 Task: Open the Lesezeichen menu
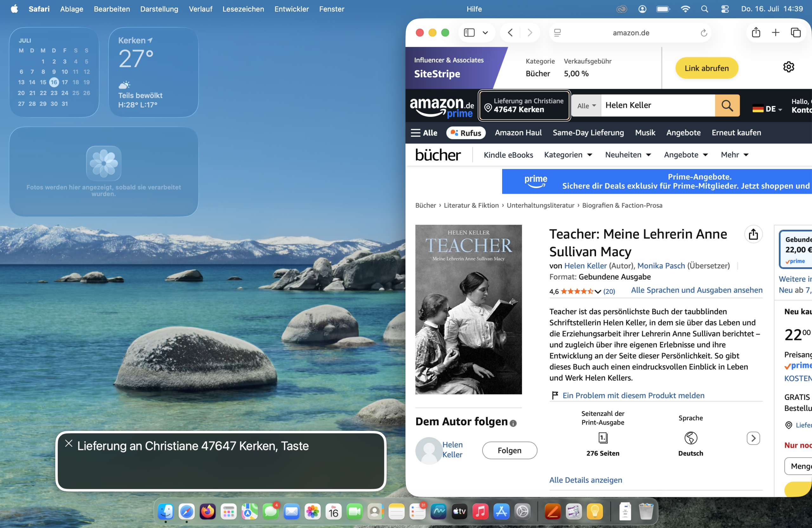pos(243,9)
